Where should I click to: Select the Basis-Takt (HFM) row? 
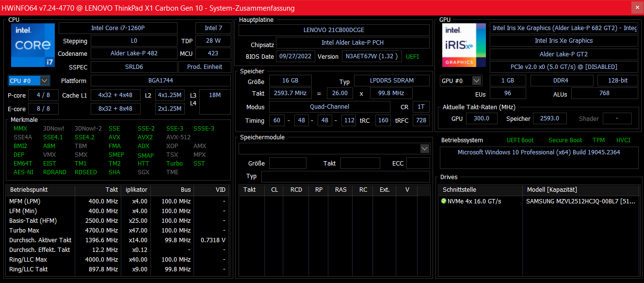point(118,220)
